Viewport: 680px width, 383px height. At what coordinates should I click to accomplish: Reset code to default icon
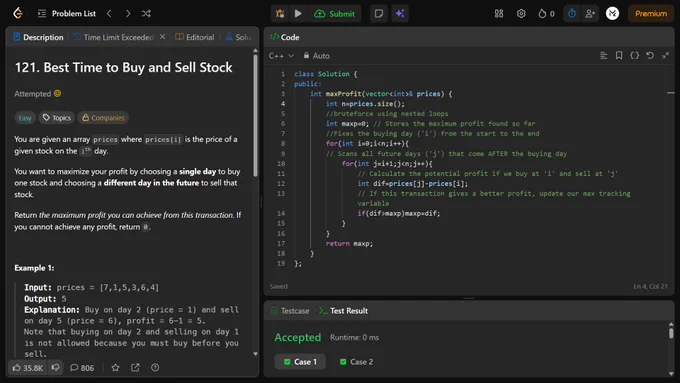[x=650, y=56]
